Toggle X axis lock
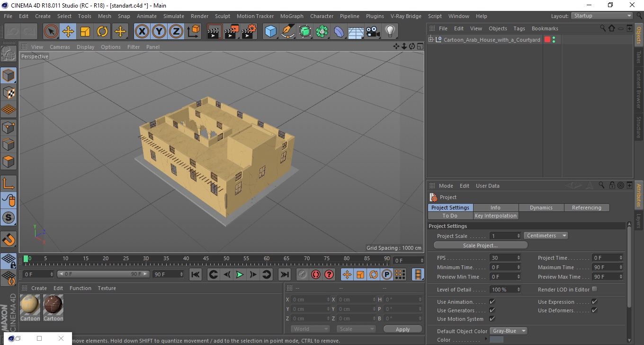The image size is (644, 345). coord(142,32)
